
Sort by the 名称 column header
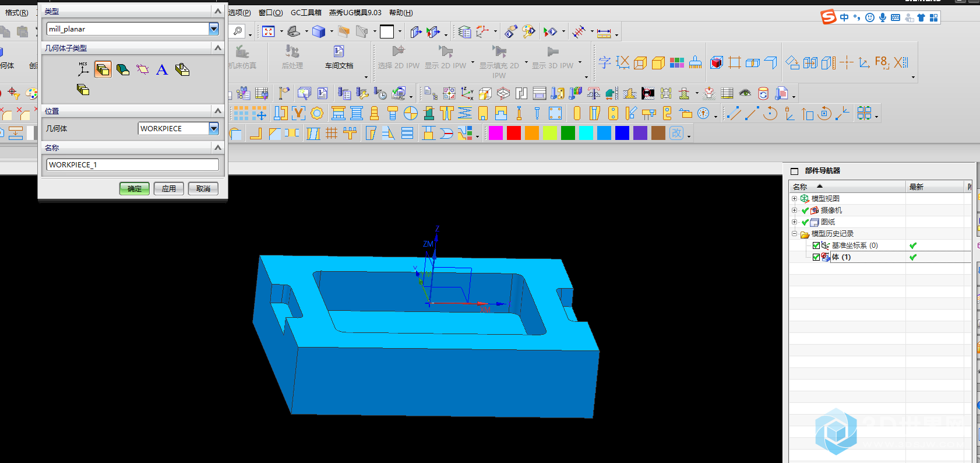point(847,187)
